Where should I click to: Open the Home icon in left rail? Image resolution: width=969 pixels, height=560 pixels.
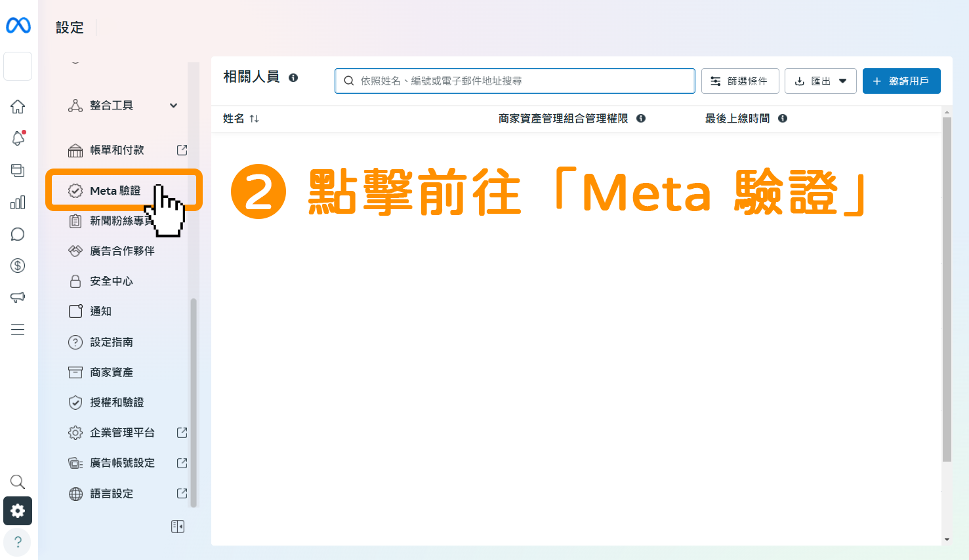18,106
